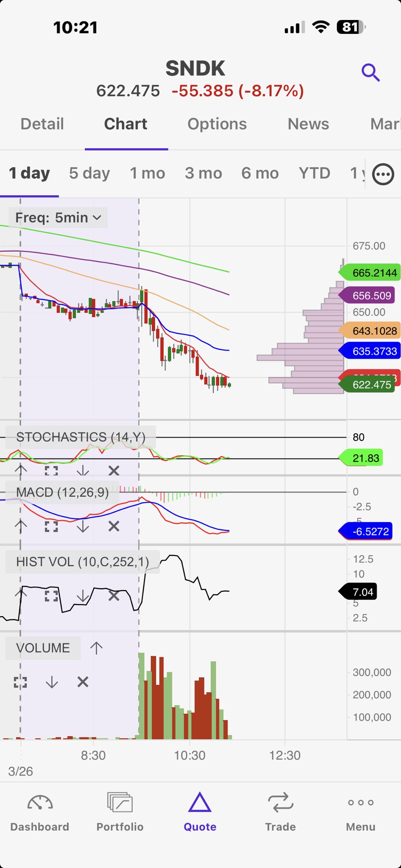Tap the MACD (12,26,9) study label
The width and height of the screenshot is (401, 868).
point(62,492)
